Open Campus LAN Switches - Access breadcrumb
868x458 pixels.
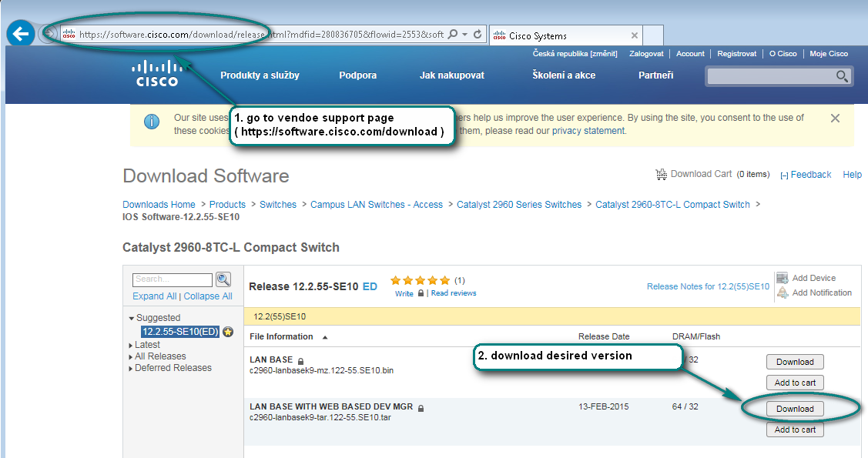tap(377, 205)
